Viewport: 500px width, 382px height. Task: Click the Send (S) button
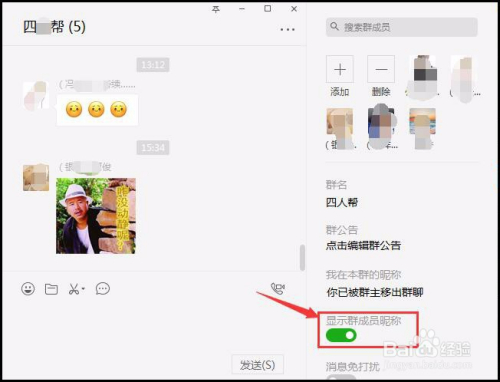[x=258, y=365]
